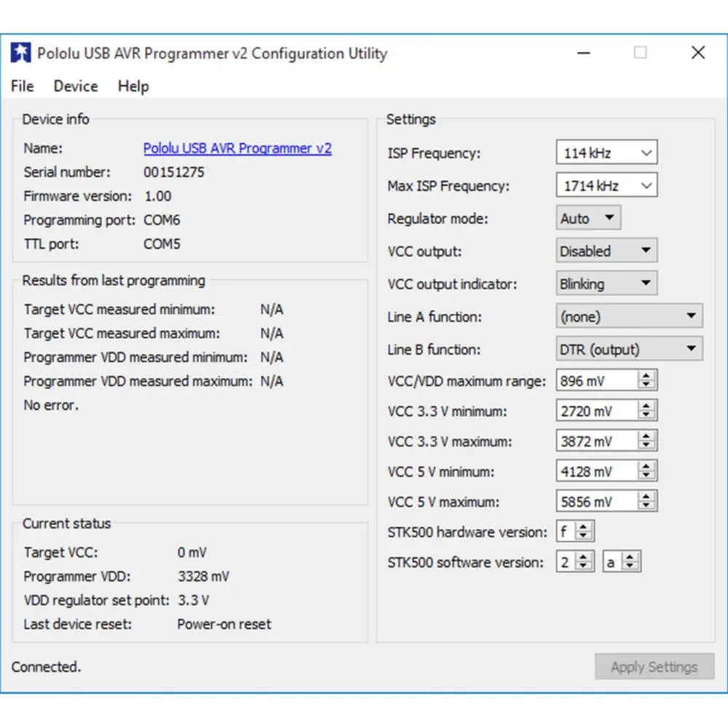Click the Pololu app icon in title bar
The height and width of the screenshot is (728, 728).
21,53
